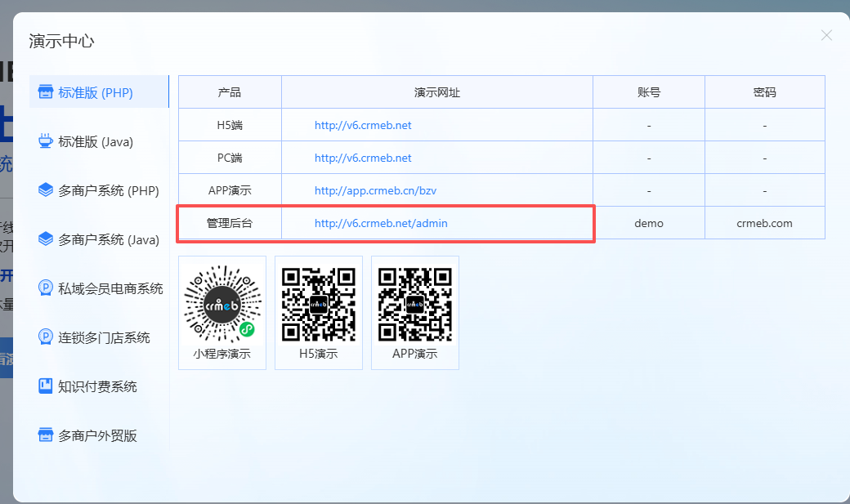This screenshot has height=504, width=850.
Task: Select 多商户外贸版 tab
Action: pos(99,435)
